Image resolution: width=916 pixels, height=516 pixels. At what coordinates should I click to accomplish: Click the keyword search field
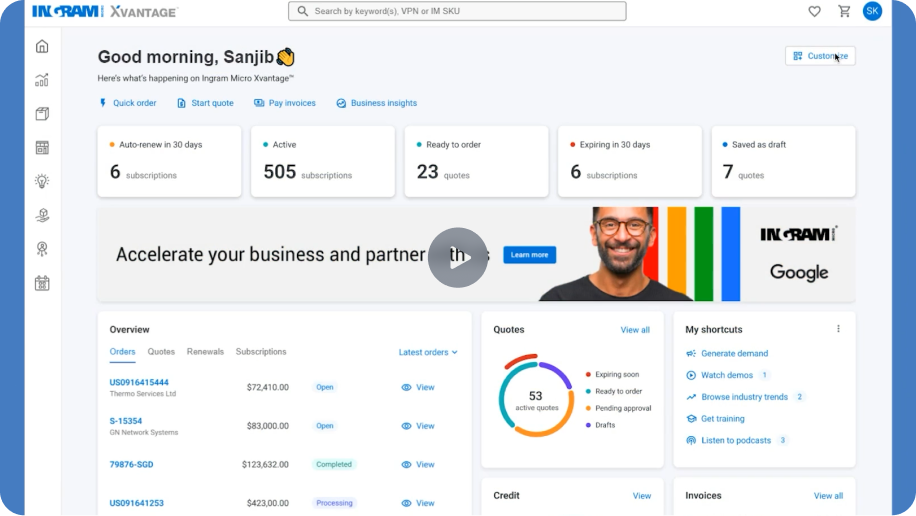click(x=457, y=12)
